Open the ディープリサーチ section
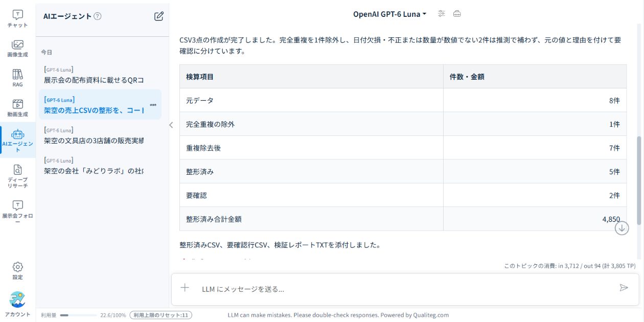 click(17, 176)
